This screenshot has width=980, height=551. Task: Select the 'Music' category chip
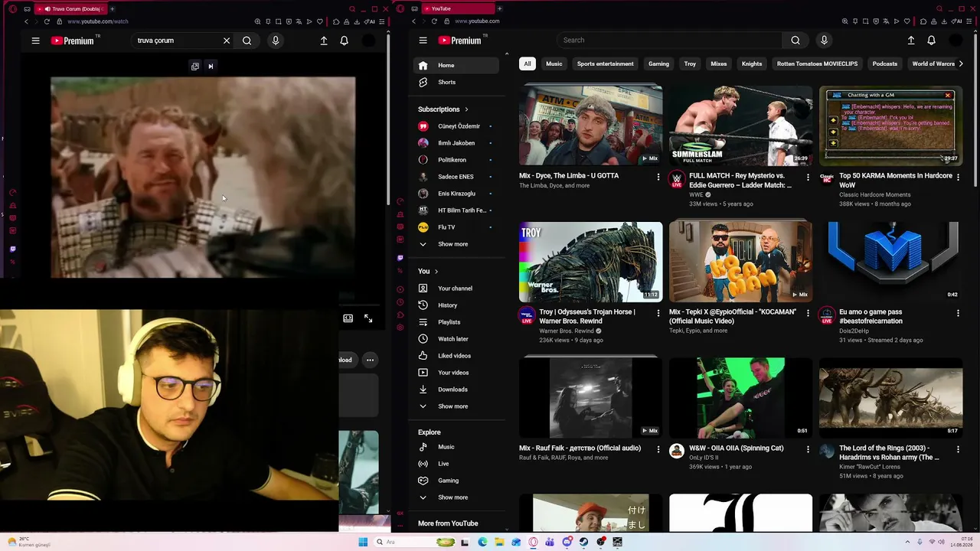554,64
